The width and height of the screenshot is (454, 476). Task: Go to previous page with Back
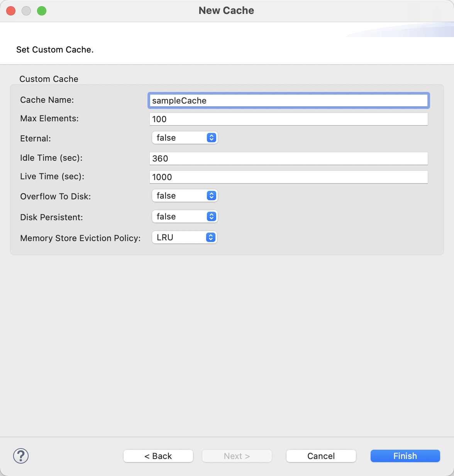point(158,456)
